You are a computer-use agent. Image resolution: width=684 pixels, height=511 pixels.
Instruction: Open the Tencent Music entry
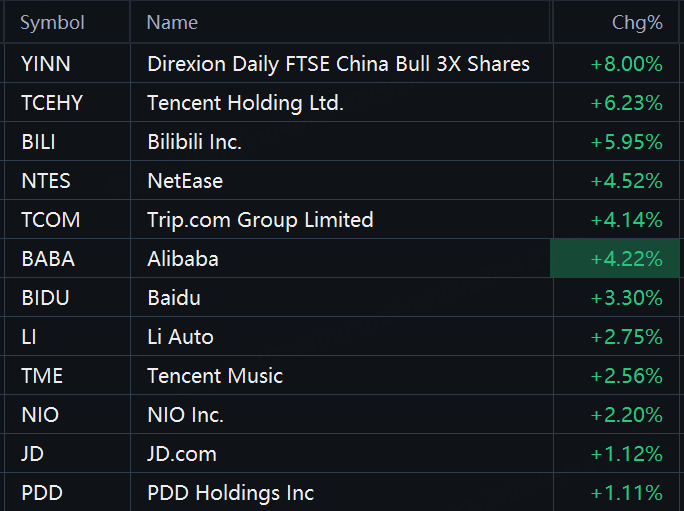click(215, 376)
